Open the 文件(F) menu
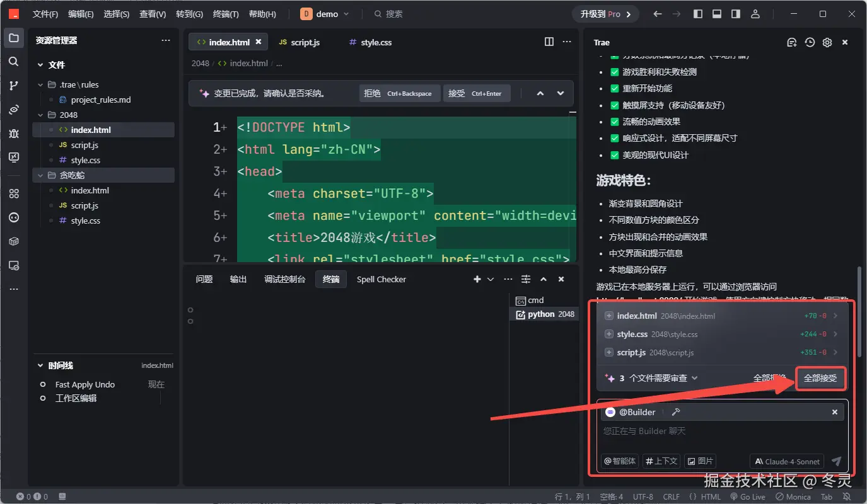Viewport: 867px width, 504px height. point(45,14)
